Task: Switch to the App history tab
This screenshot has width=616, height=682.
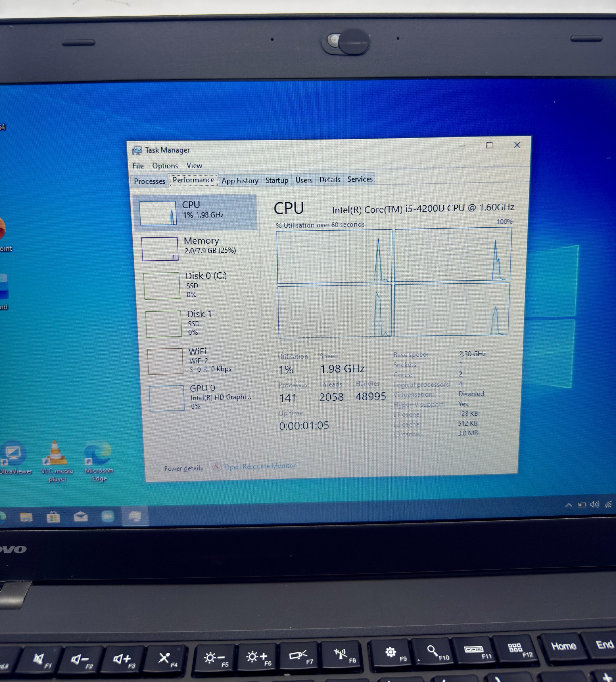Action: (240, 181)
